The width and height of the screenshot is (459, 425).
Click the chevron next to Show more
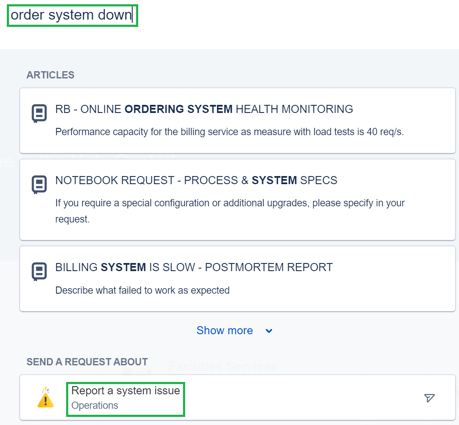pos(269,331)
